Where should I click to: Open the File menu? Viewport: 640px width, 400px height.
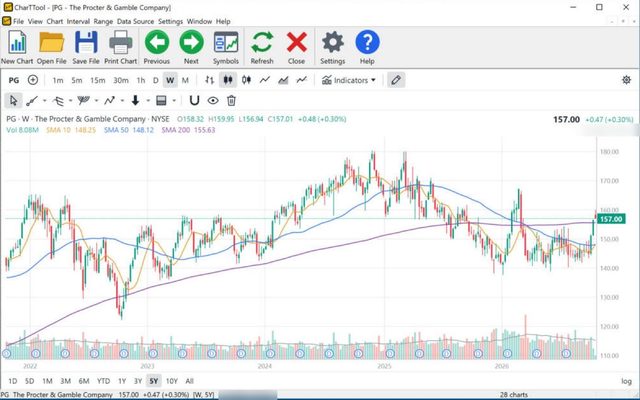(18, 21)
